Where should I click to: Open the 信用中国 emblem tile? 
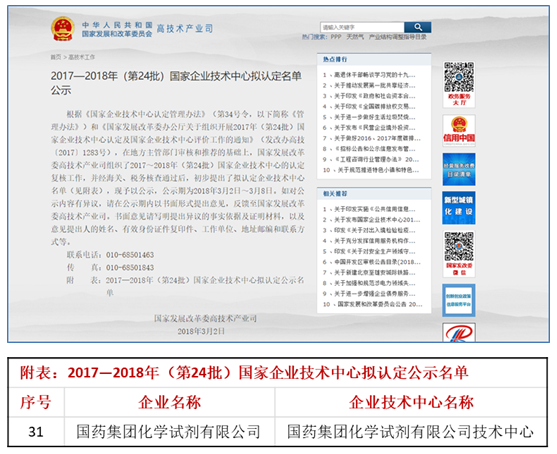pos(459,130)
